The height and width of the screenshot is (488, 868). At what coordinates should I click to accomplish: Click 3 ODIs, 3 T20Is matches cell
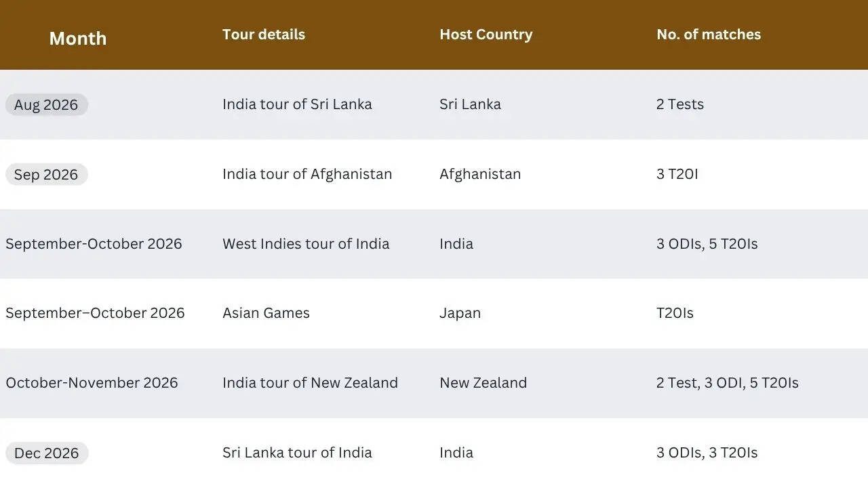[x=707, y=452]
